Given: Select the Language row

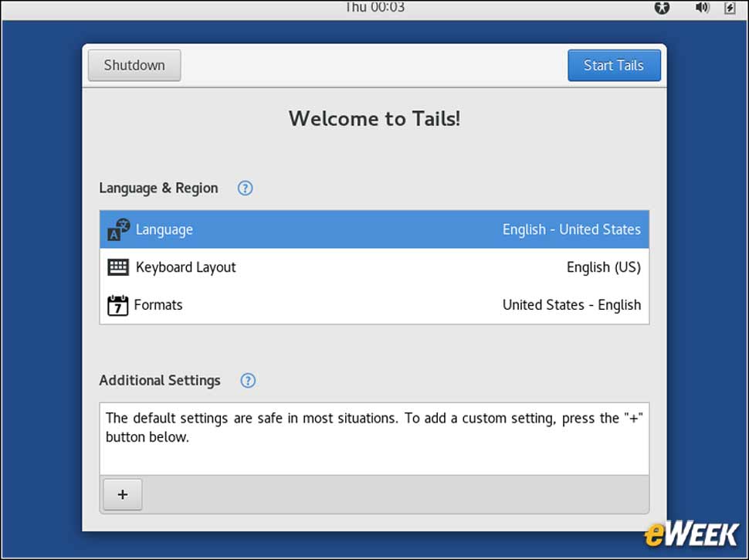Looking at the screenshot, I should [374, 229].
